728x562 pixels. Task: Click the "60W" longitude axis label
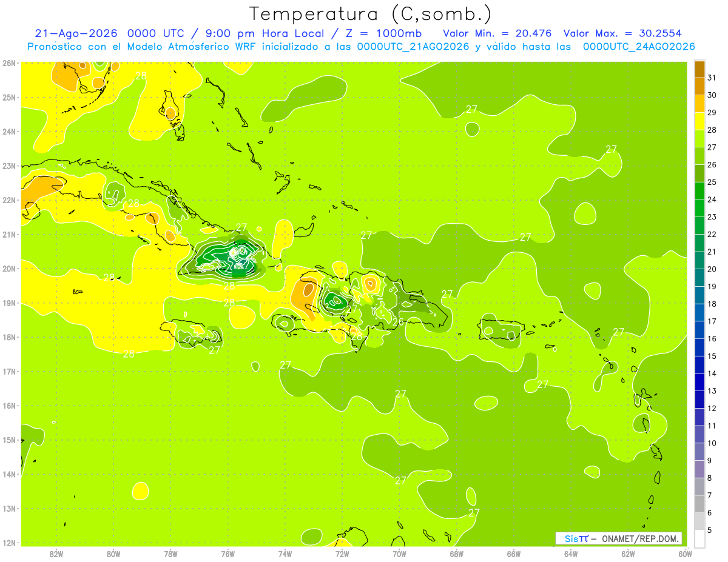tap(685, 554)
